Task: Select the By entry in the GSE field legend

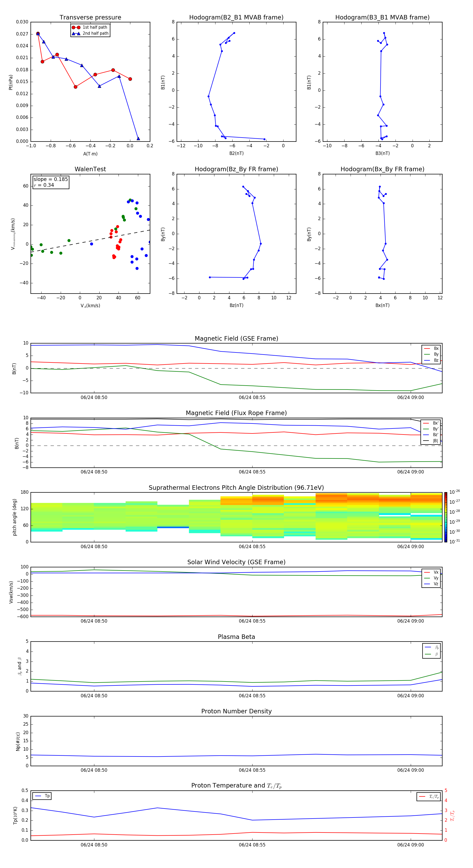Action: pos(431,354)
